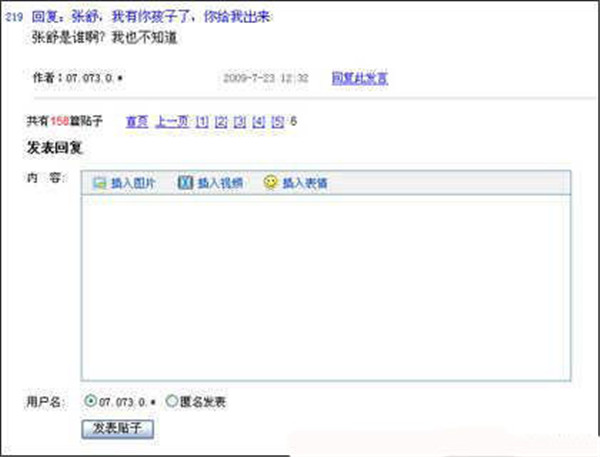Click the 插入视频 insert video icon

click(x=184, y=183)
